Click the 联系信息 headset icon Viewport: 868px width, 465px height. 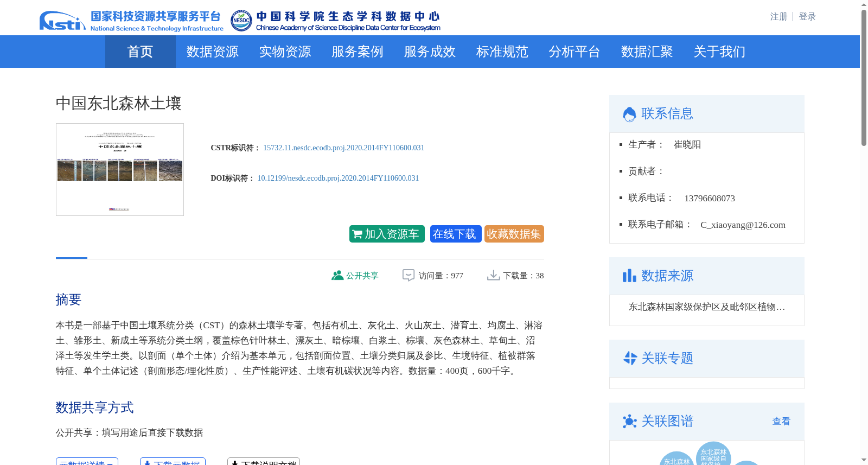[x=629, y=114]
